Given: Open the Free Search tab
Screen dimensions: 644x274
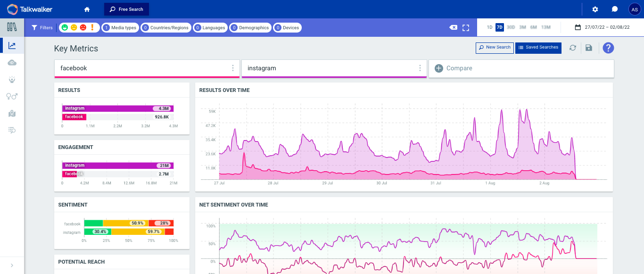Looking at the screenshot, I should click(x=126, y=9).
